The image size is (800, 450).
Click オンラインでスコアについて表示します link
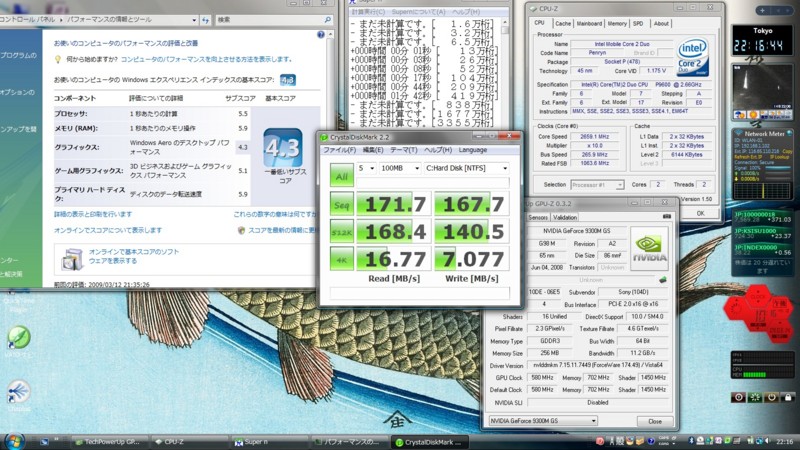pos(108,230)
